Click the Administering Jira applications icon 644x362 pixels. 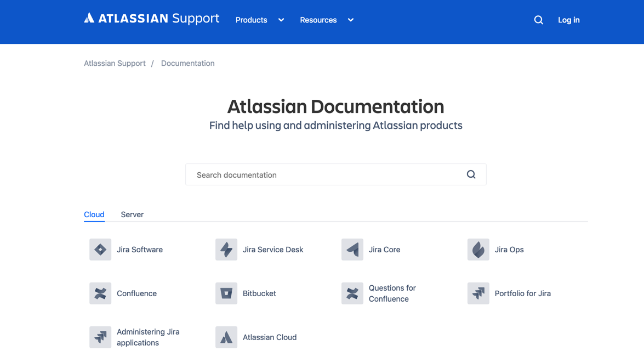pyautogui.click(x=100, y=337)
